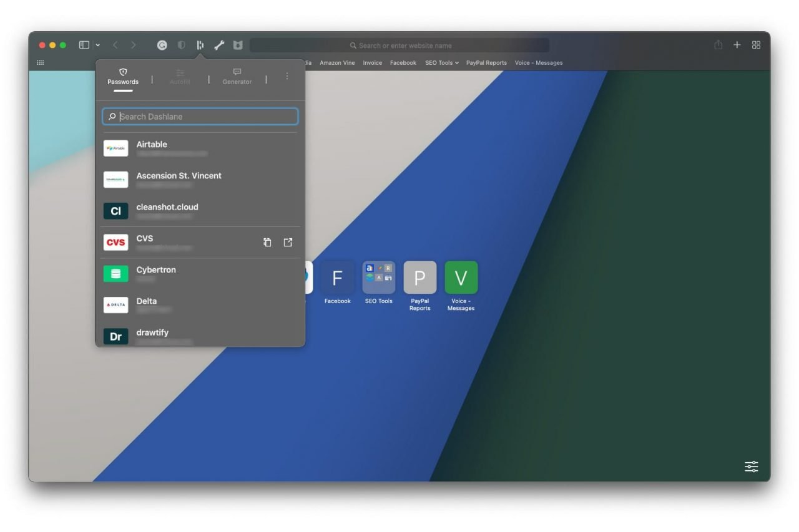Click the cat-face extension icon

point(238,45)
